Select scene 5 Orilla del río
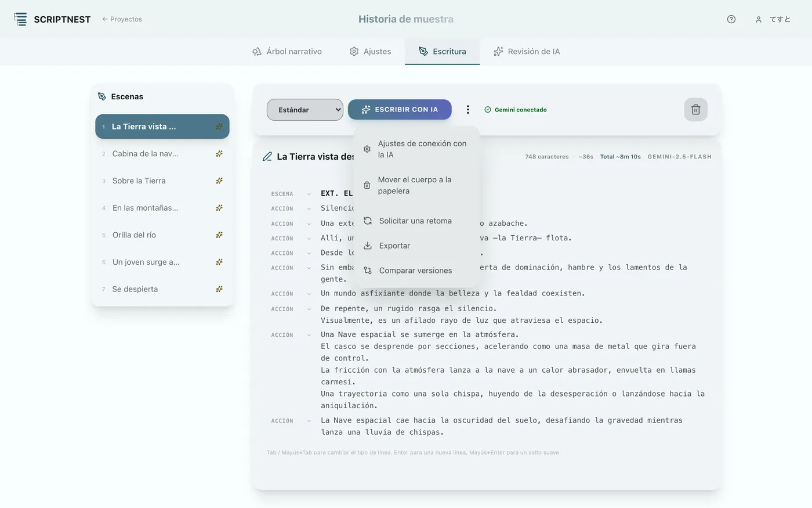The image size is (812, 508). [x=162, y=235]
